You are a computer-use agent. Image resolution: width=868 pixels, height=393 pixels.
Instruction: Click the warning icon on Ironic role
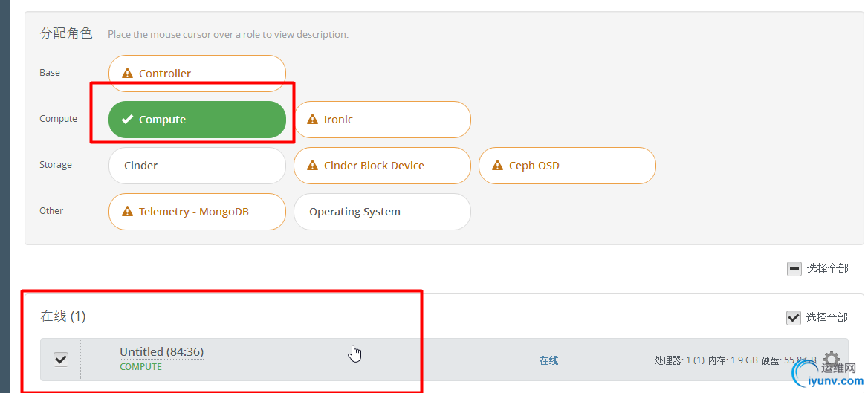point(312,120)
